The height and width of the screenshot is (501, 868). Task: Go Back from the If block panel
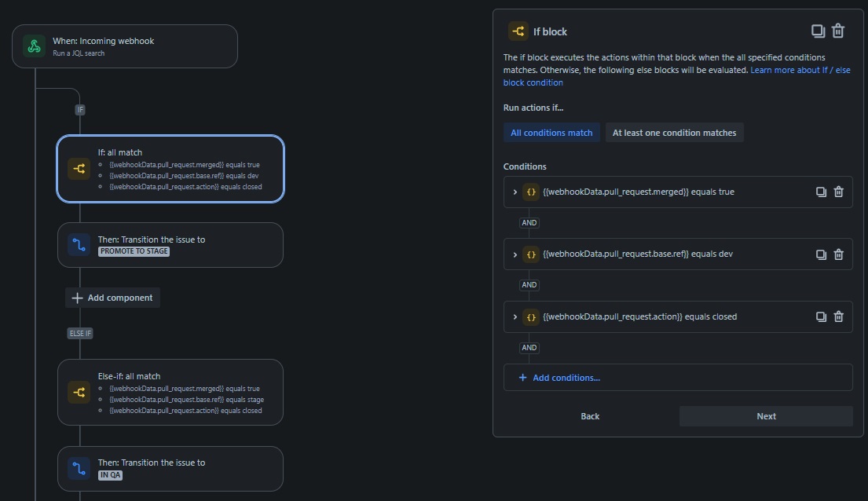click(x=590, y=416)
